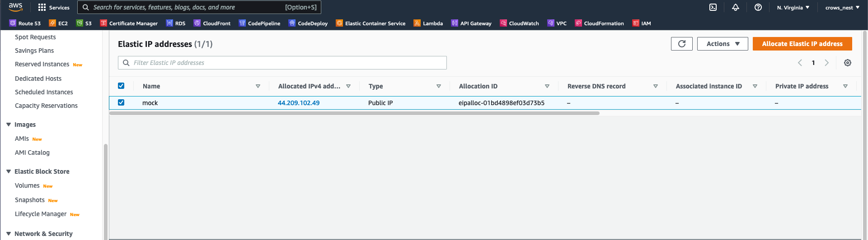Open CloudWatch shortcut
Viewport: 868px width, 240px height.
pos(520,23)
